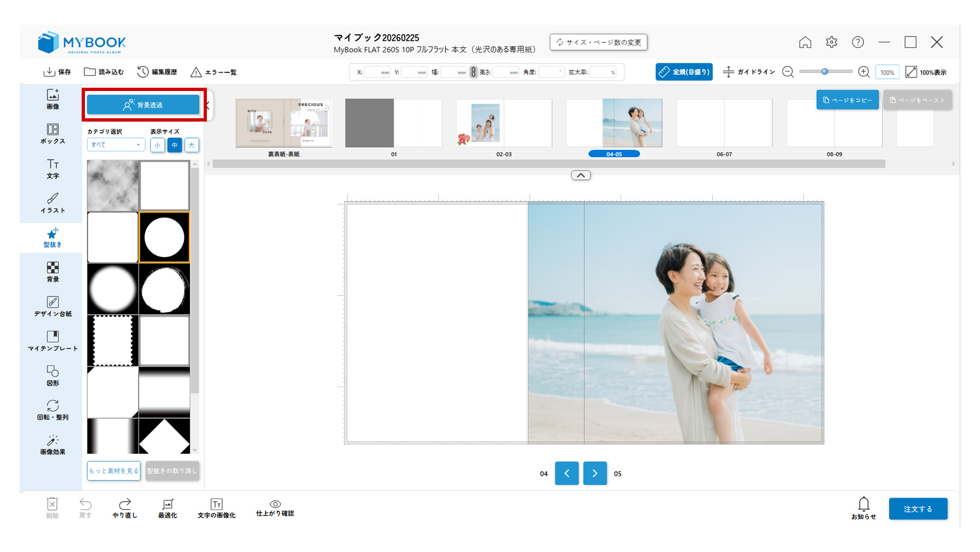Click the 削除 delete icon

(x=52, y=507)
